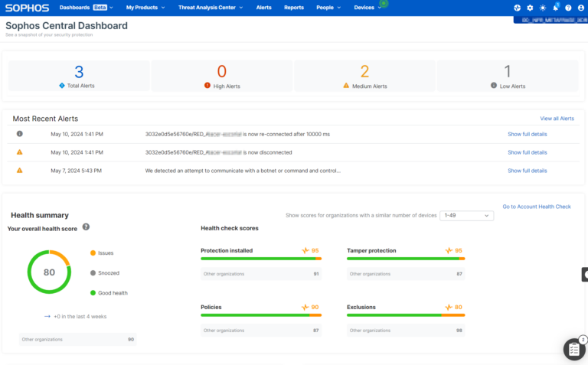Click the side tab on right edge

coord(585,274)
